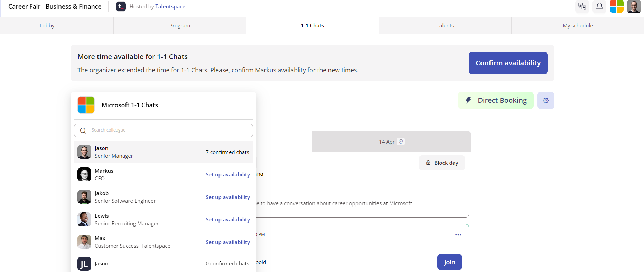Open the notifications bell
This screenshot has width=644, height=272.
pos(599,7)
